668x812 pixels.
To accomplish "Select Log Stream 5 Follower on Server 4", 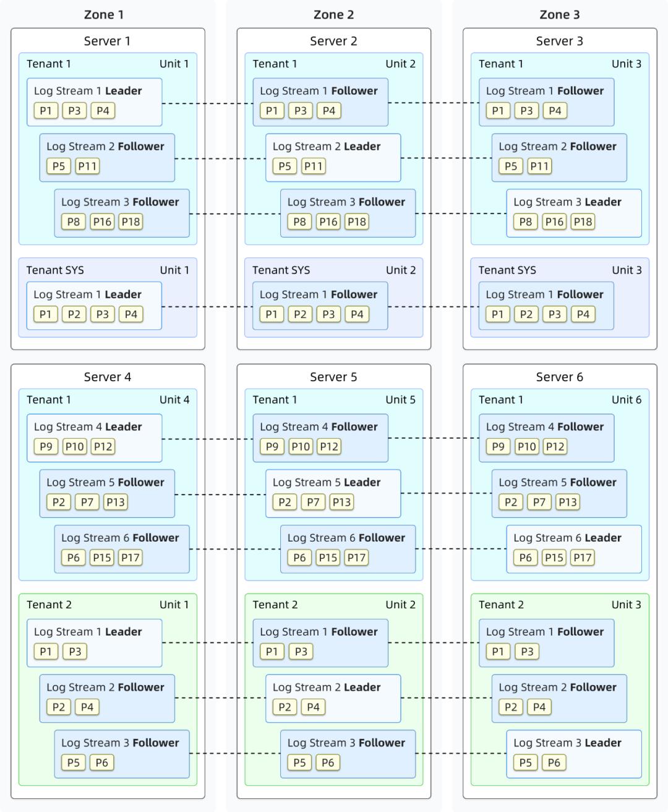I will click(x=107, y=494).
